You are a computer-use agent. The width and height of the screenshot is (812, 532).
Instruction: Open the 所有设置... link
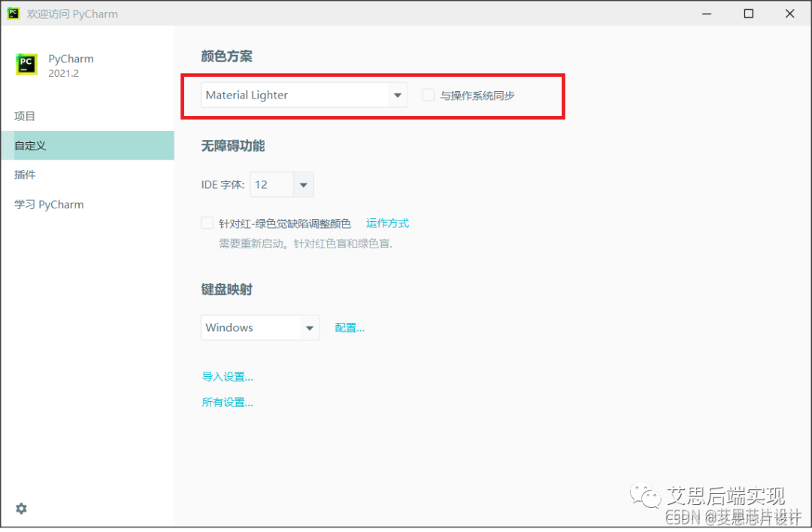227,403
